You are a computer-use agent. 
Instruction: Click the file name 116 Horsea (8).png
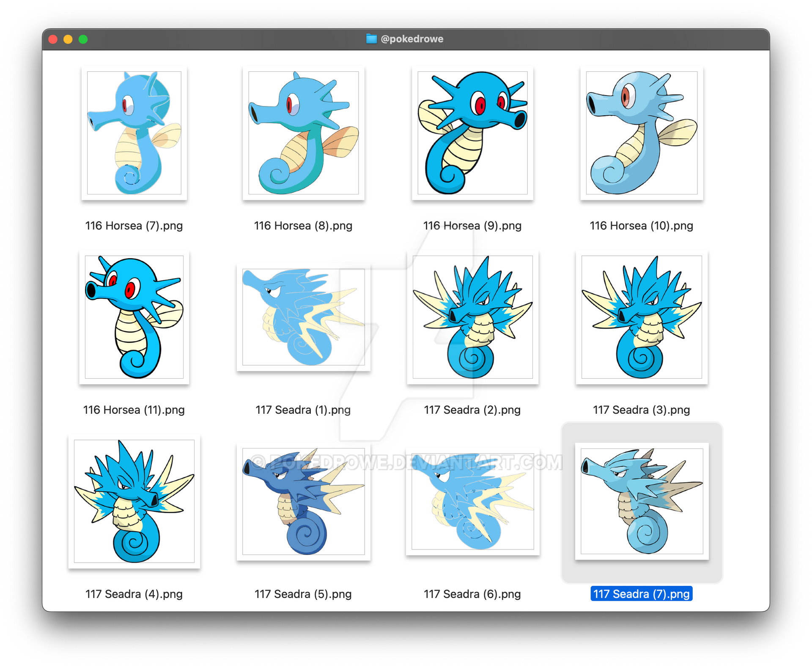(x=303, y=226)
